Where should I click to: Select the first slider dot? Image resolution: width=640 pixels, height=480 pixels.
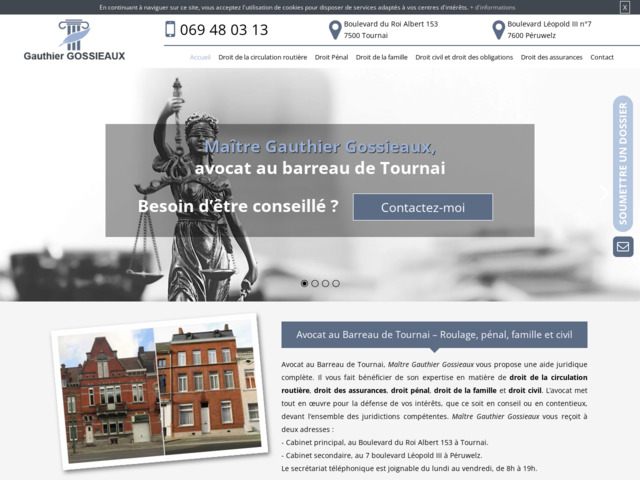tap(304, 283)
